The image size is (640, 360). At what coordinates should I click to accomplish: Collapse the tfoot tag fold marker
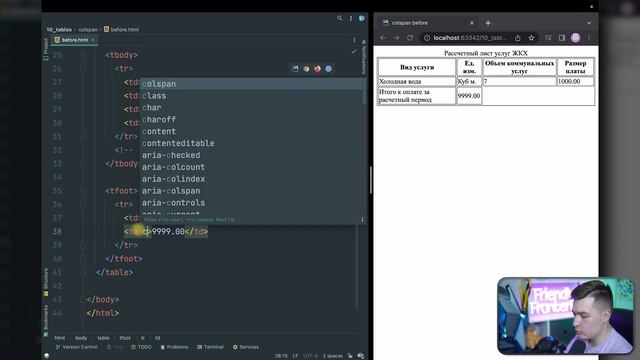pos(83,191)
